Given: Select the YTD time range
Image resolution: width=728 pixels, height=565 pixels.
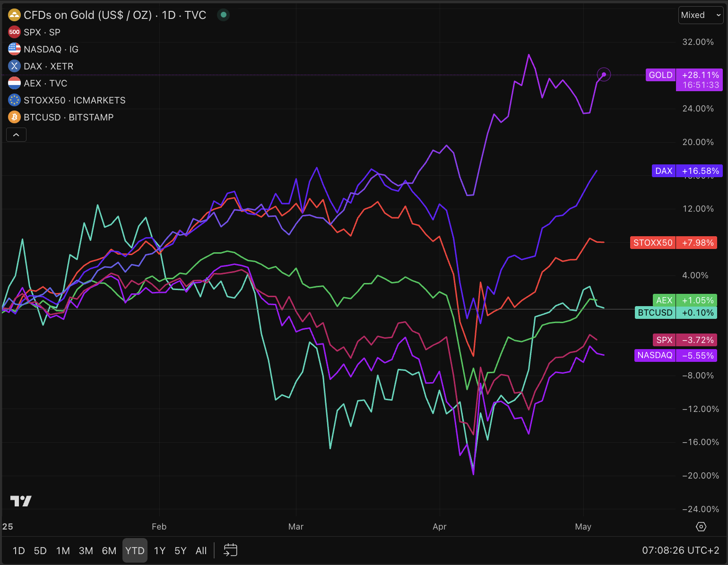Looking at the screenshot, I should click(x=135, y=551).
